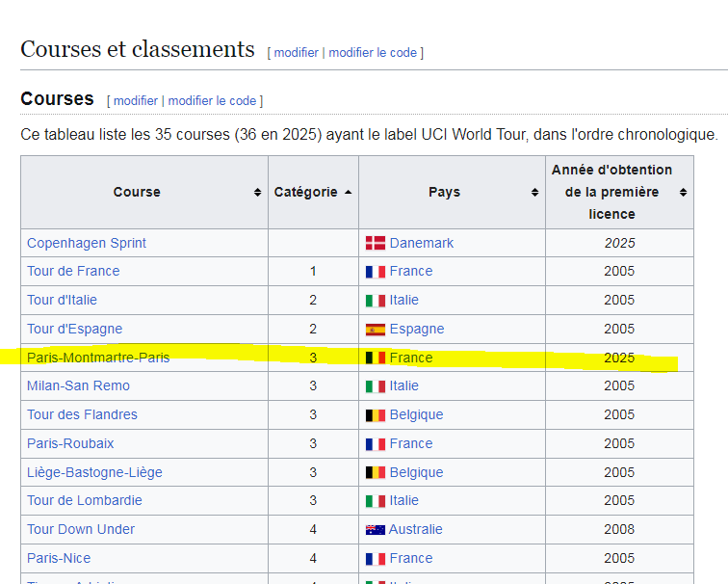Image resolution: width=728 pixels, height=584 pixels.
Task: Click the Catégorie column header text
Action: [x=305, y=192]
